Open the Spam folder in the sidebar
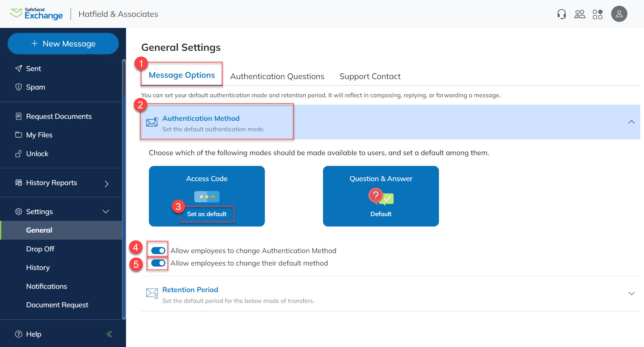Image resolution: width=644 pixels, height=347 pixels. [35, 87]
